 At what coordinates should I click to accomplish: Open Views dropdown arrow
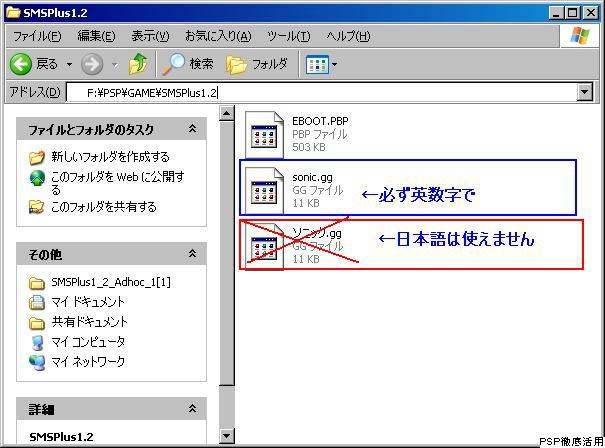(334, 64)
